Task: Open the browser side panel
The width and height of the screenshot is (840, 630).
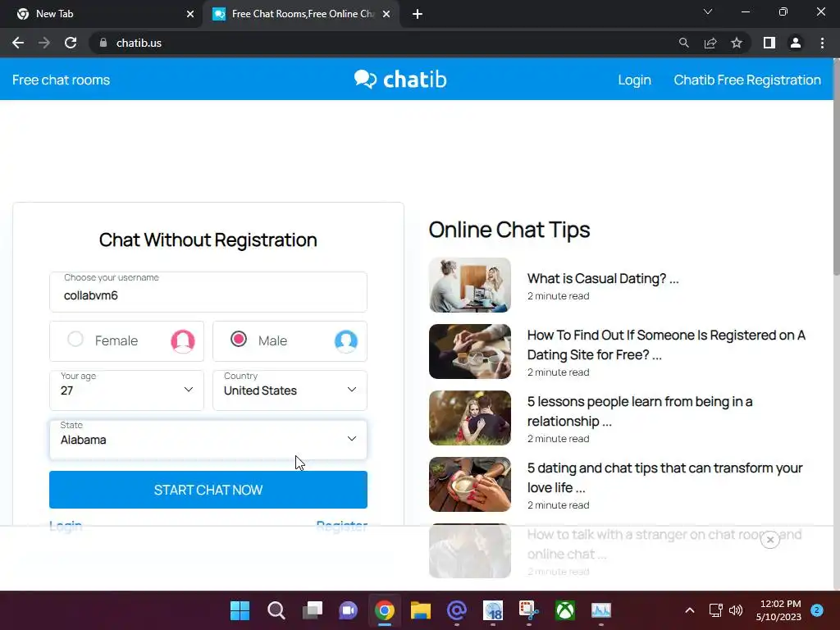Action: coord(769,43)
